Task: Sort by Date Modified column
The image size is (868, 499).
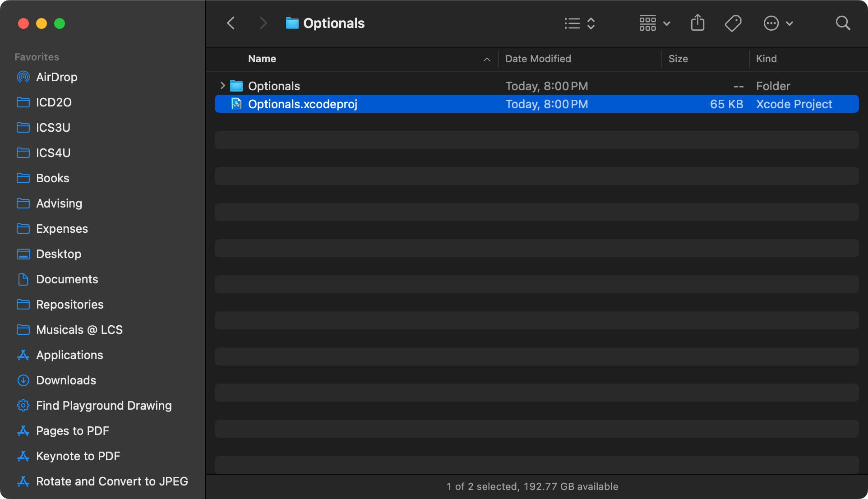Action: (x=538, y=59)
